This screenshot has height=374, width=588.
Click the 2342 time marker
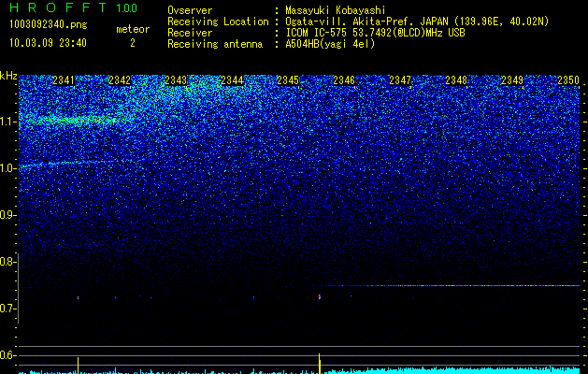pos(120,80)
